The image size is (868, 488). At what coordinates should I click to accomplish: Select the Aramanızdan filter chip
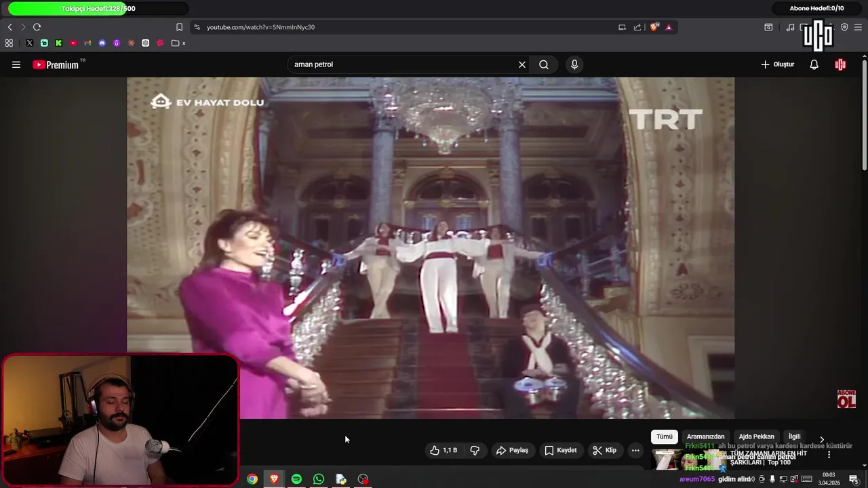pos(705,436)
